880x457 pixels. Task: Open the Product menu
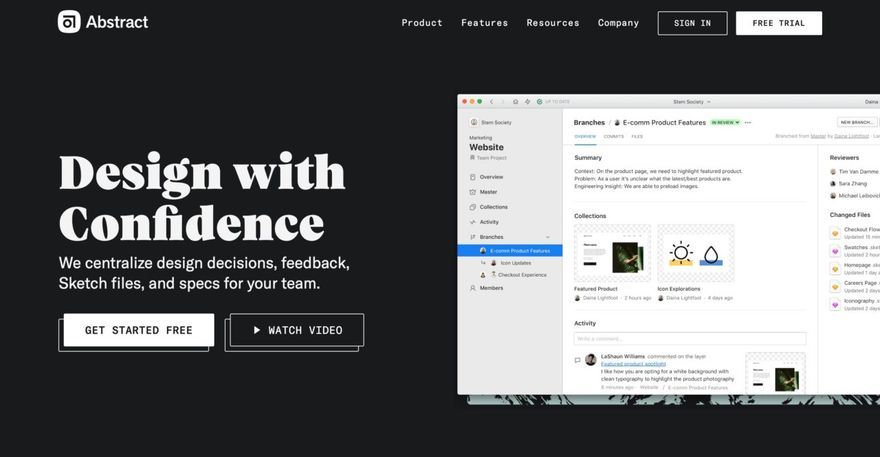coord(422,23)
